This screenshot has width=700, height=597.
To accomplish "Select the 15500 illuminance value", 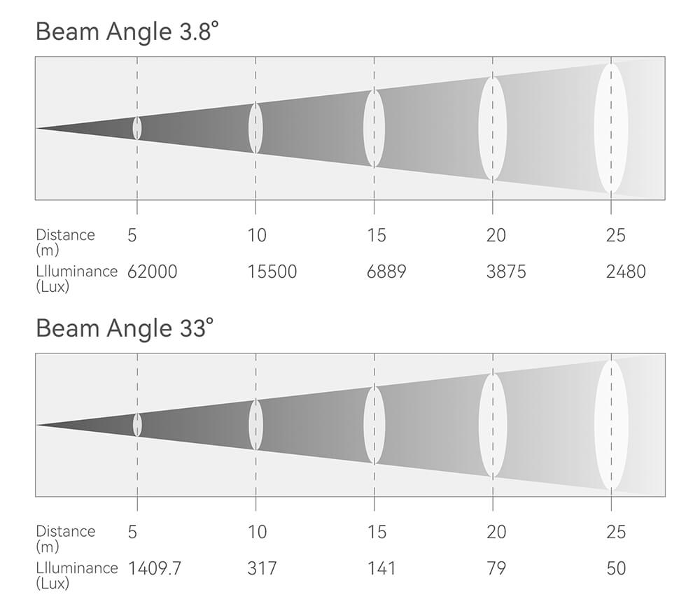I will pos(272,272).
